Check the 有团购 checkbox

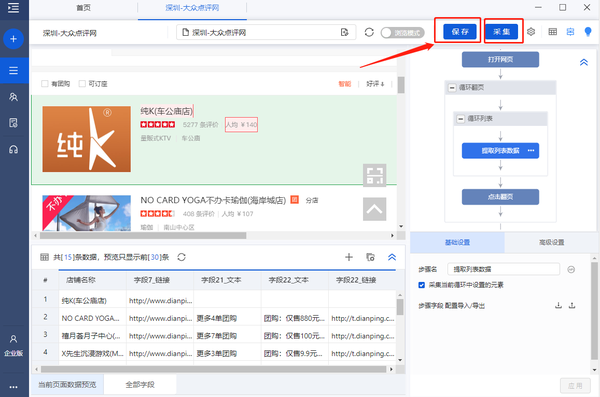point(45,83)
